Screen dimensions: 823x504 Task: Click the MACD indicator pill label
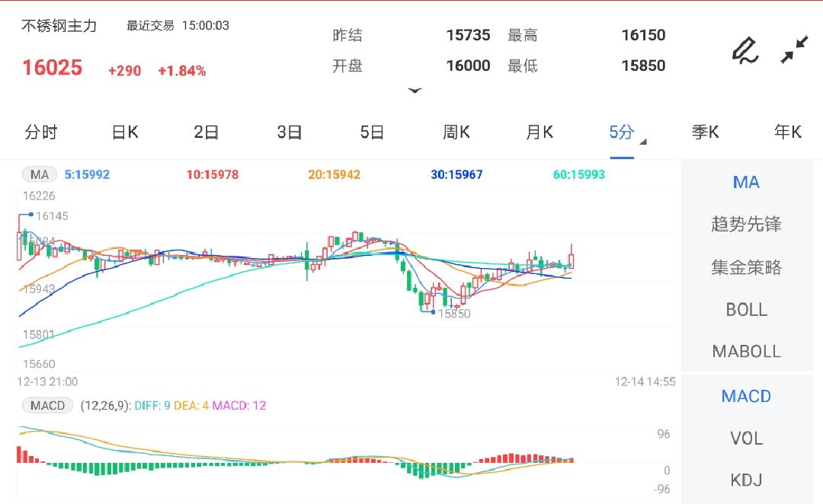point(47,405)
